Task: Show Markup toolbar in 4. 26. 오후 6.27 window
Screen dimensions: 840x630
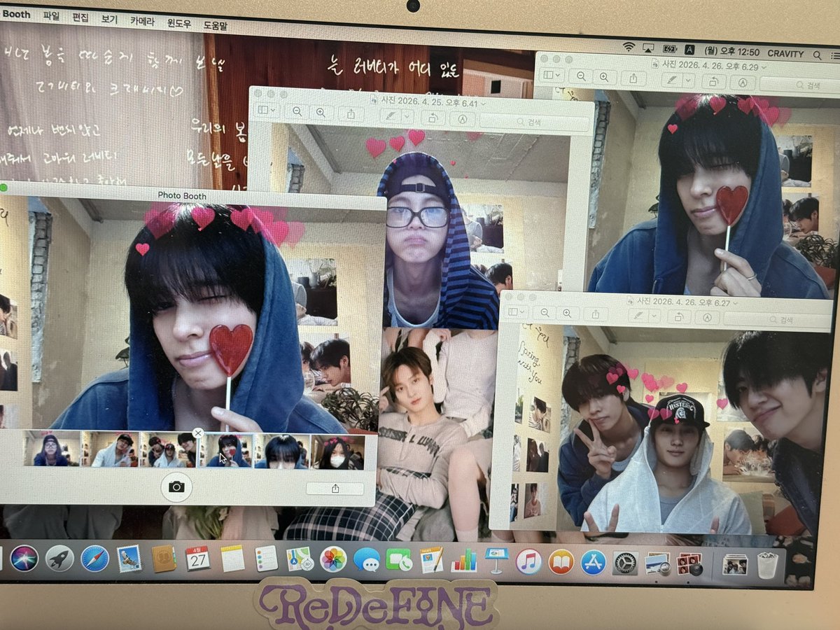Action: tap(707, 318)
